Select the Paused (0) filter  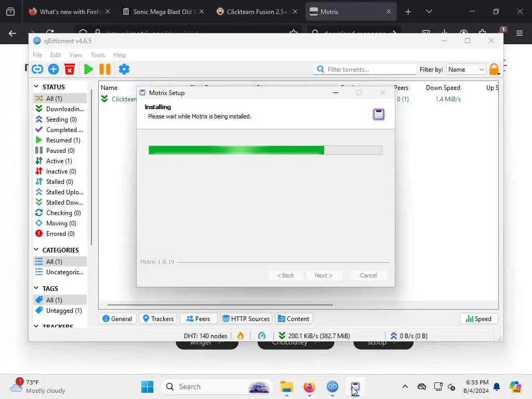click(60, 151)
